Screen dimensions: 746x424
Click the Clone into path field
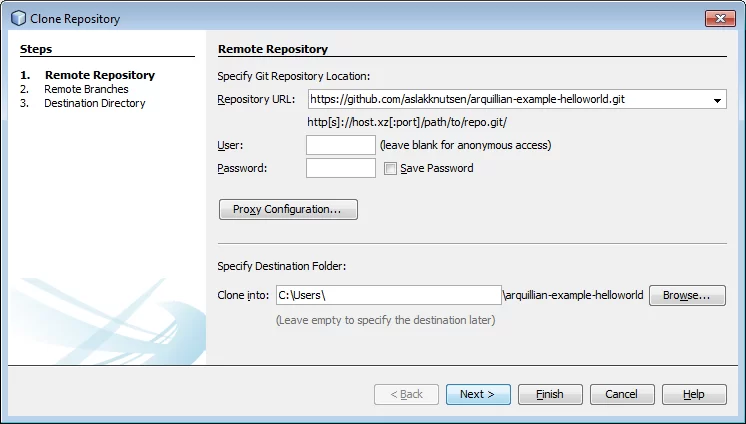(x=389, y=295)
